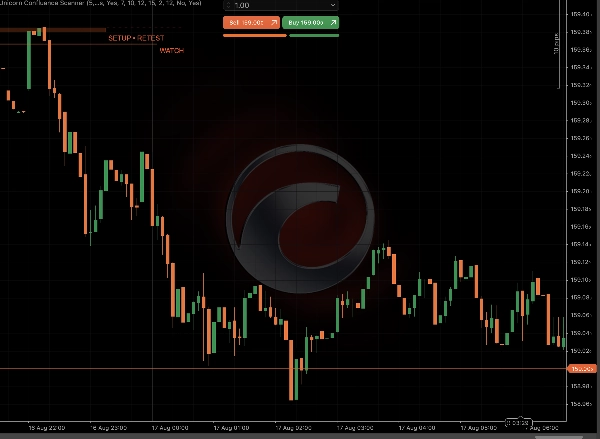Image resolution: width=600 pixels, height=439 pixels.
Task: Click the countdown timer box on time axis
Action: point(519,423)
